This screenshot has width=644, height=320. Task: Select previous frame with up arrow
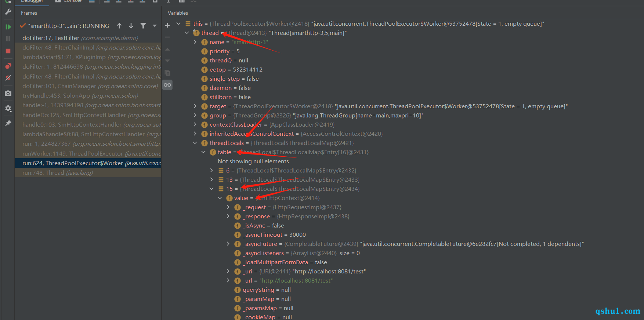pos(119,26)
